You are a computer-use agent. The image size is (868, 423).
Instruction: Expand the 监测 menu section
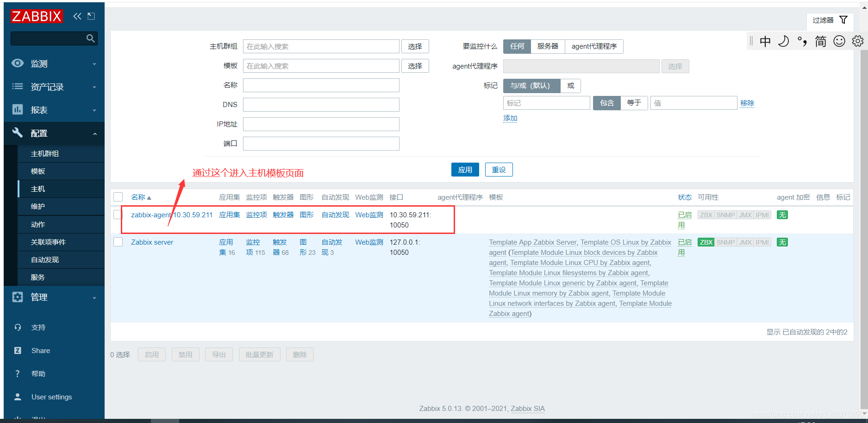coord(54,63)
